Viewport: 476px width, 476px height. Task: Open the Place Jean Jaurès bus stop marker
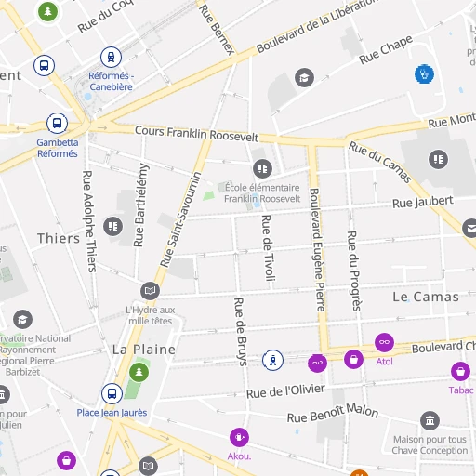112,394
